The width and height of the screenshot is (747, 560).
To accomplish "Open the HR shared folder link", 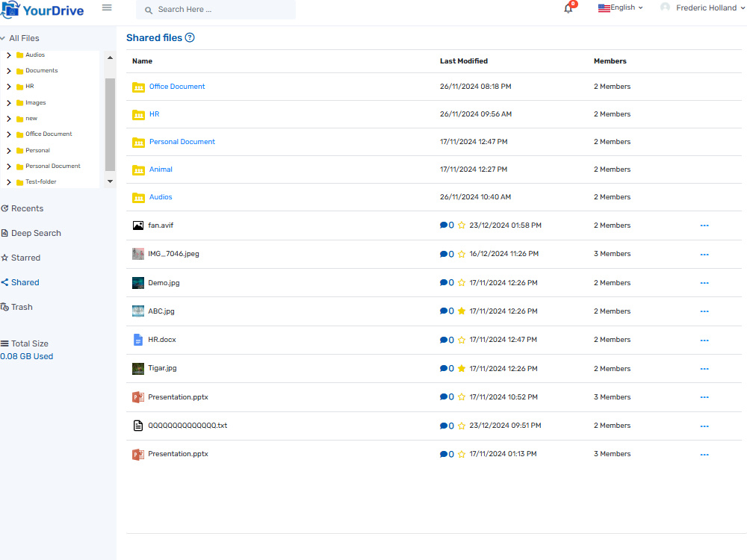I will click(155, 114).
